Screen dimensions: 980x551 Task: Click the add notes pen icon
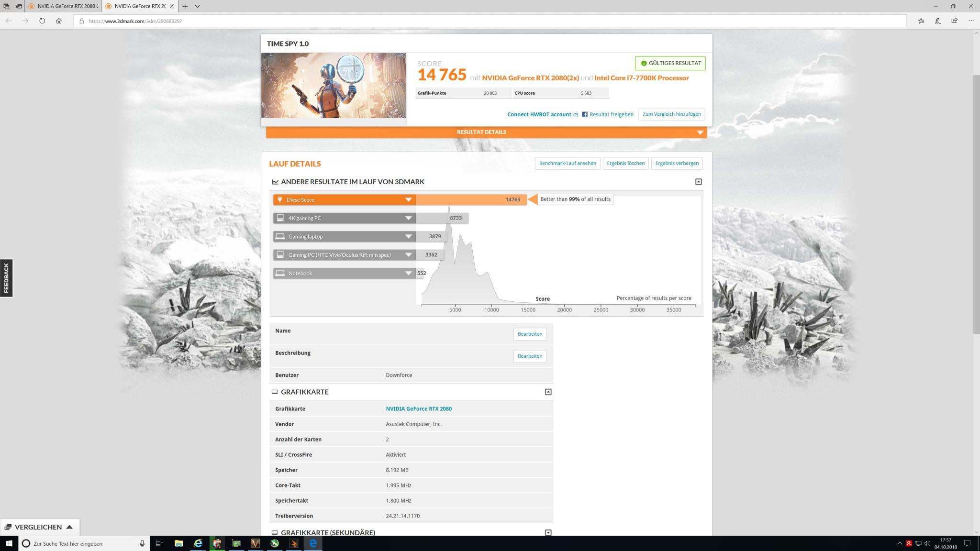(938, 21)
